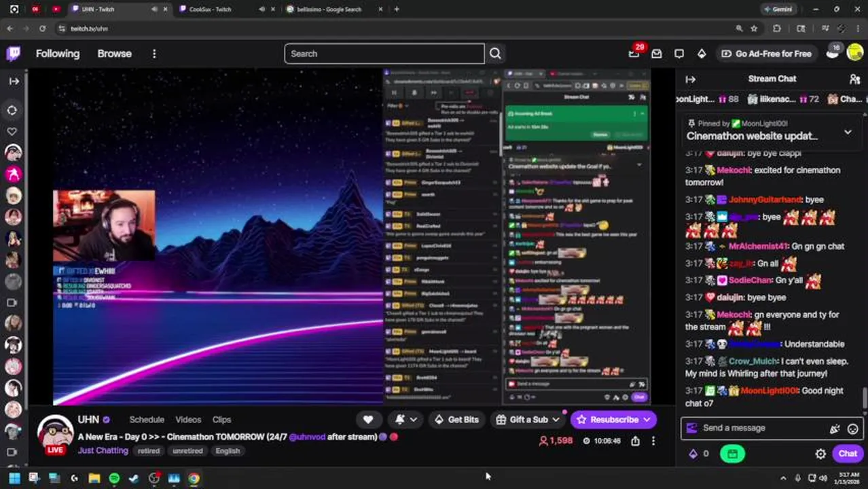Open the Browse page
The image size is (868, 489).
(114, 54)
